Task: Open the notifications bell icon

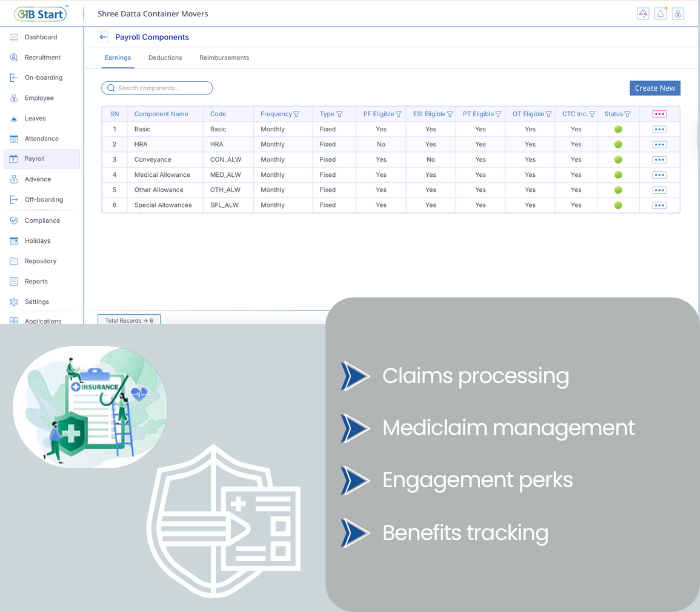Action: (660, 13)
